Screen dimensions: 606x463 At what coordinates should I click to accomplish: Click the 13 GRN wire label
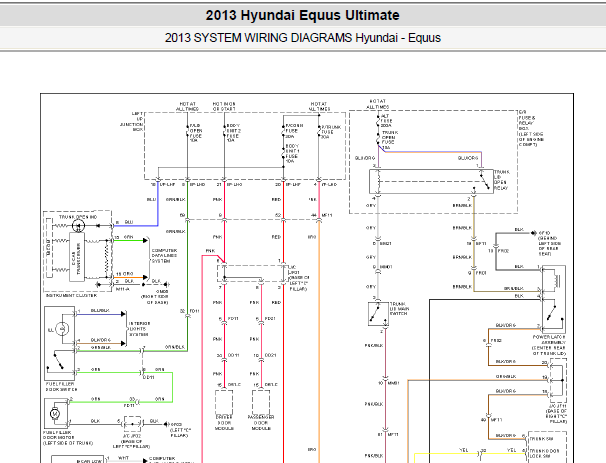[x=124, y=237]
